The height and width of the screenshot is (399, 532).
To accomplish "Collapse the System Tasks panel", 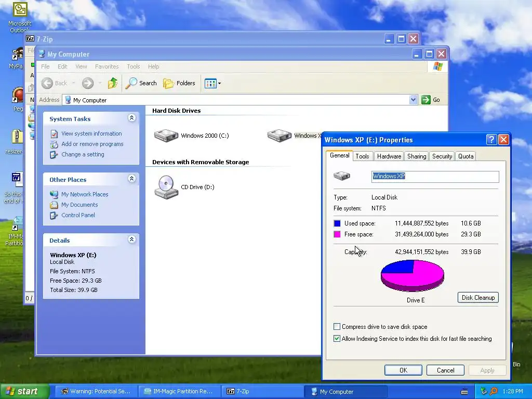I will (132, 118).
